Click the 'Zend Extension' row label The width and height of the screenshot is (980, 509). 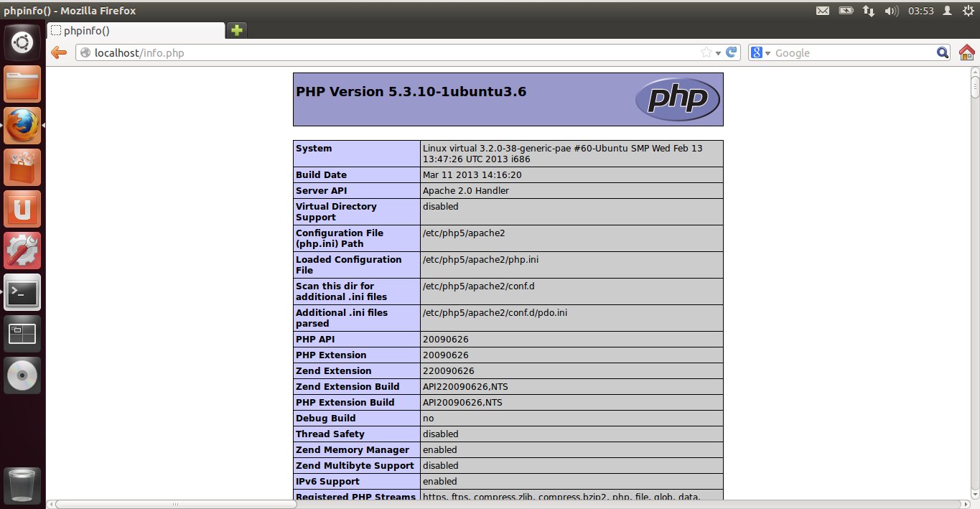coord(334,371)
